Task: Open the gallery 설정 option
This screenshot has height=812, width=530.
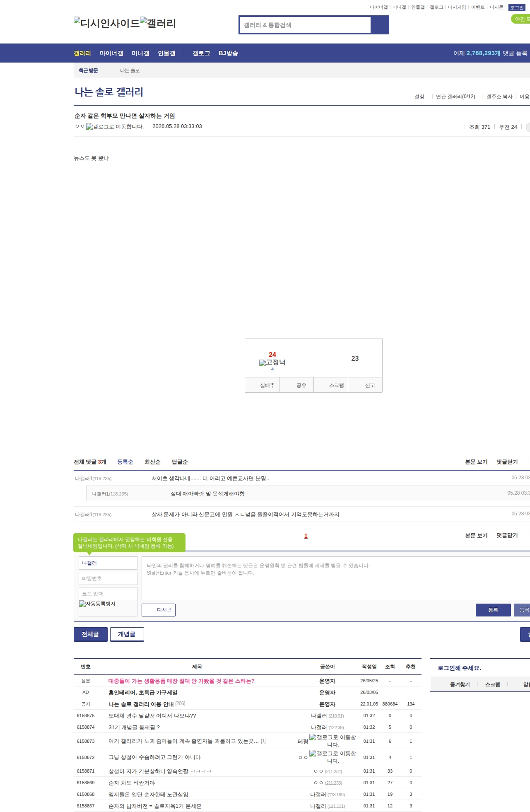Action: 419,97
